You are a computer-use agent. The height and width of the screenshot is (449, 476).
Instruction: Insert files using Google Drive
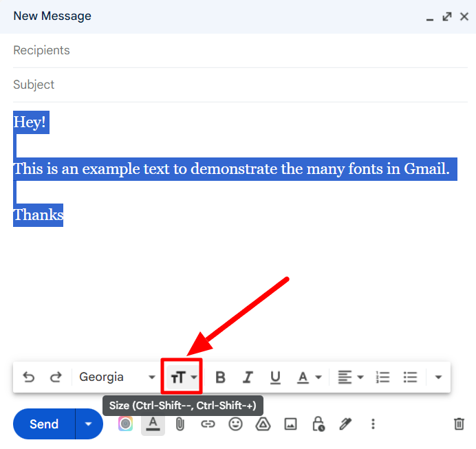[263, 424]
